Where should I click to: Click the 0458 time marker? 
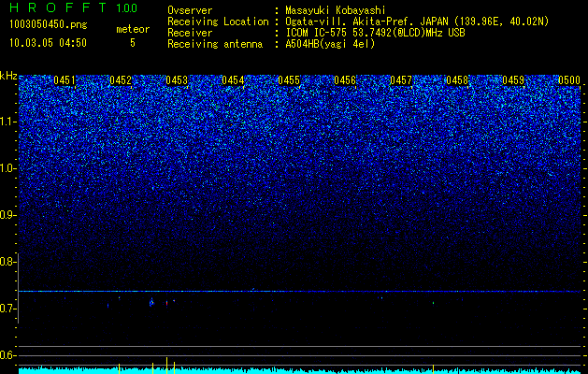coord(457,80)
